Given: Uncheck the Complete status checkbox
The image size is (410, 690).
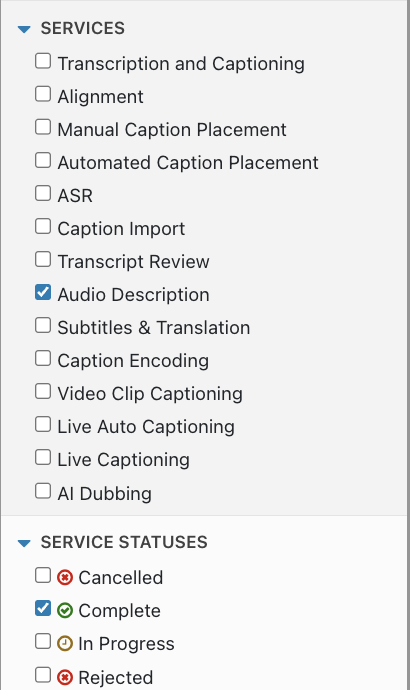Looking at the screenshot, I should pos(43,608).
